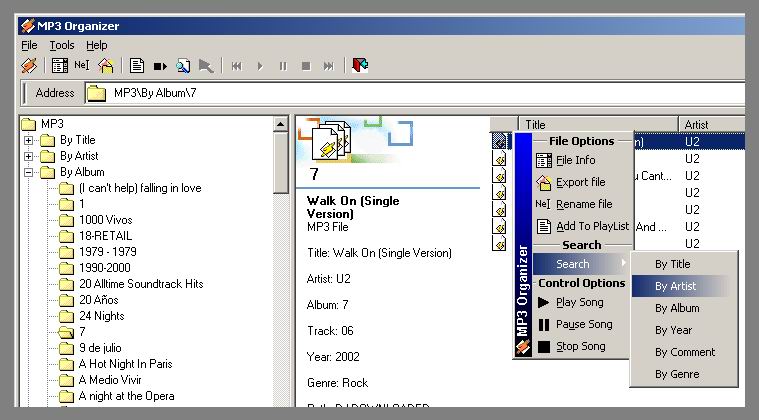Click the next track toolbar button
Image resolution: width=759 pixels, height=420 pixels.
[329, 66]
